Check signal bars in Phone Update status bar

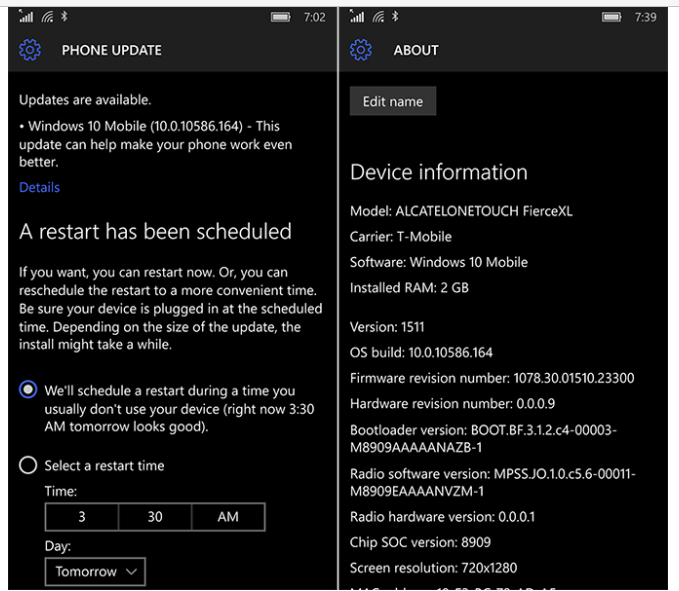(x=26, y=16)
